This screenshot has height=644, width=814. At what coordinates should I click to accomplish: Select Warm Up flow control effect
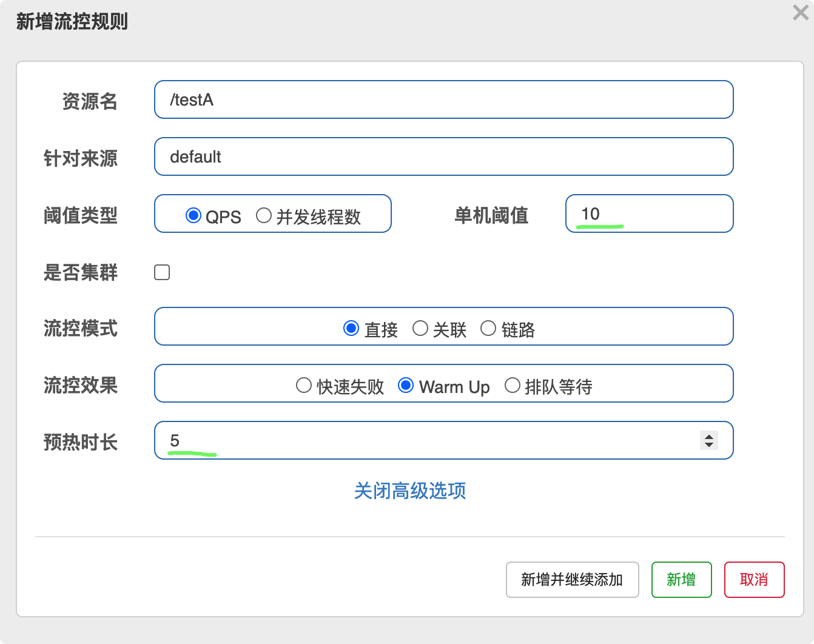(406, 385)
